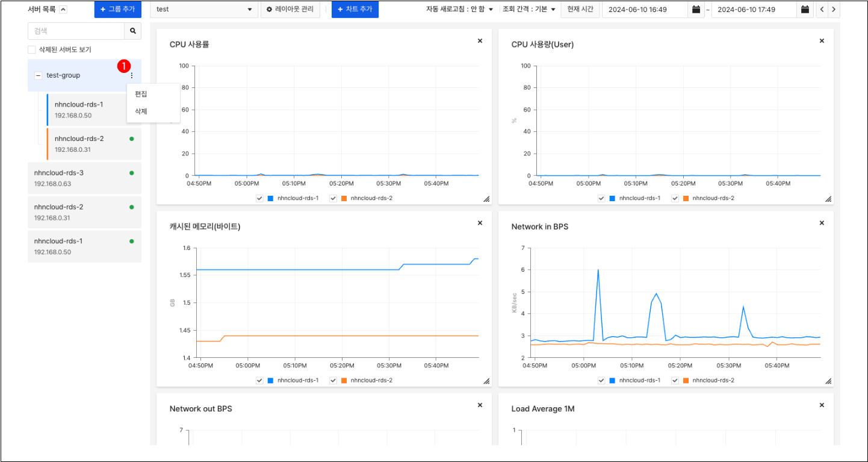
Task: Close the Network in BPS chart
Action: point(822,223)
